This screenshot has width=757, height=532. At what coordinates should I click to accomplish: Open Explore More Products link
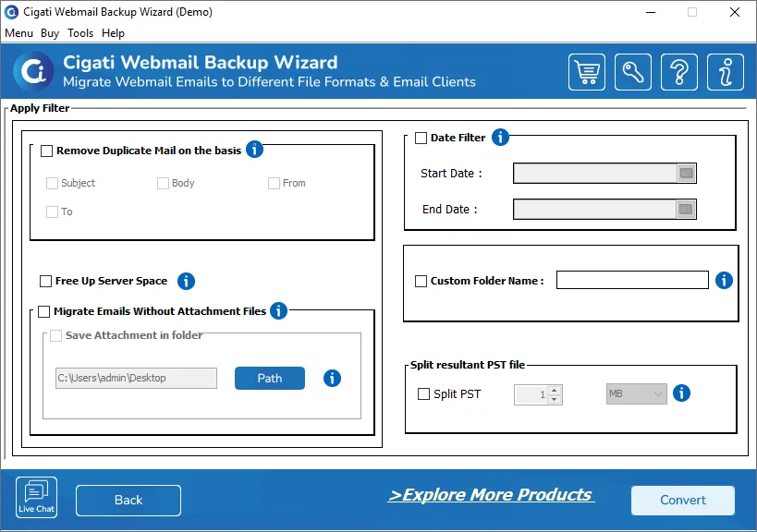[x=491, y=495]
